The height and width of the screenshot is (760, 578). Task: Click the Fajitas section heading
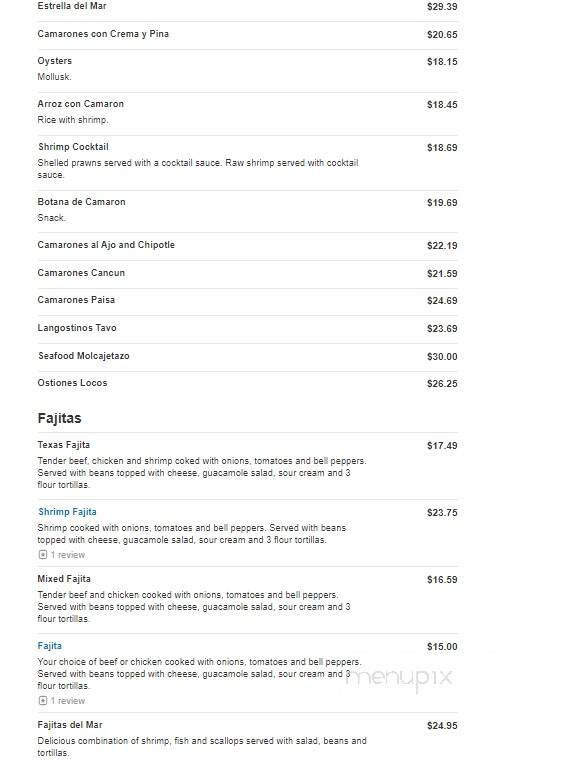pyautogui.click(x=60, y=418)
